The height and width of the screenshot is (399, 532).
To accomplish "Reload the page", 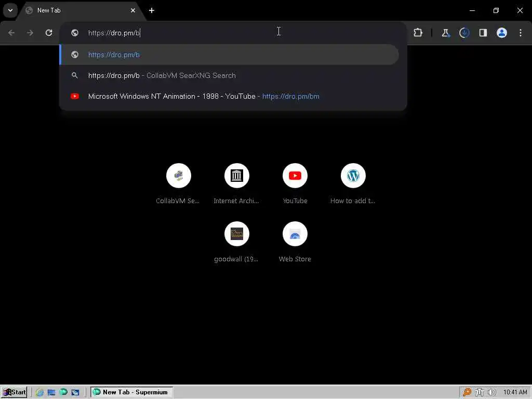I will click(x=49, y=33).
